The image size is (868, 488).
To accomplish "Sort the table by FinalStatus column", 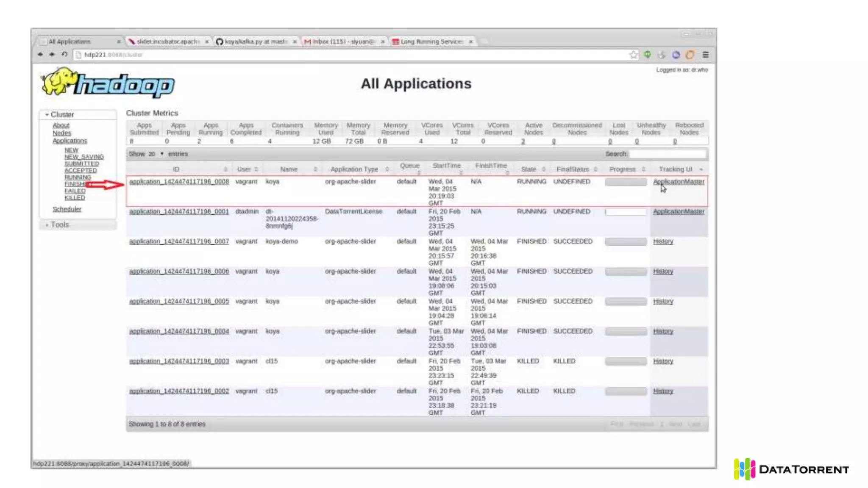I will tap(573, 169).
